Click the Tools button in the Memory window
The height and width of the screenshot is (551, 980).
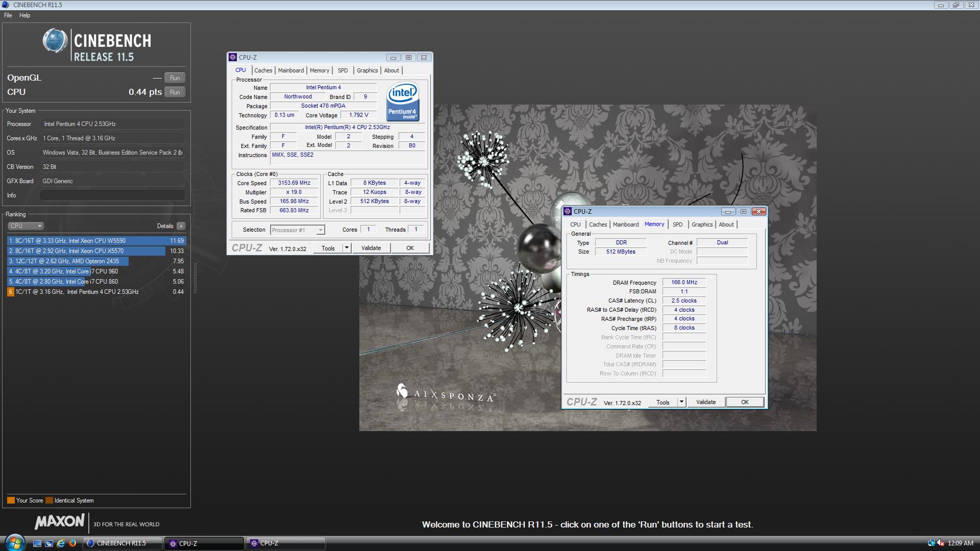point(663,402)
